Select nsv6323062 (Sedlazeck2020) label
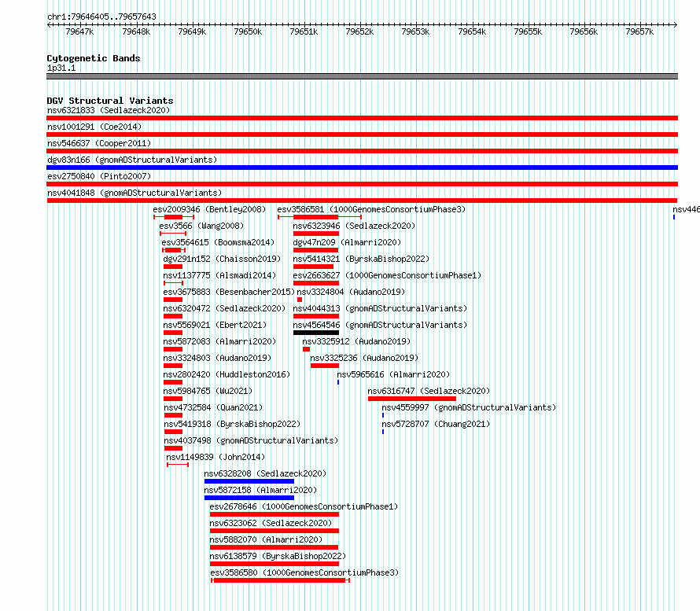The image size is (700, 611). 271,523
